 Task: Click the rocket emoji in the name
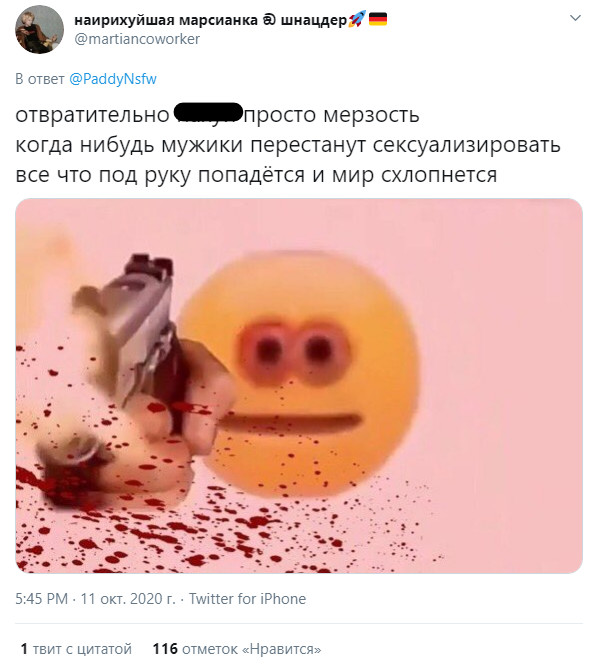coord(356,19)
